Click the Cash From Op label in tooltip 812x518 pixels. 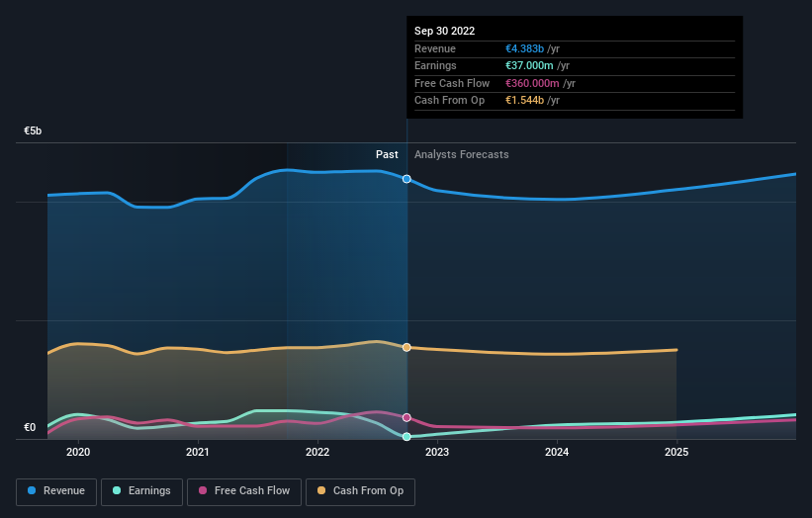point(449,101)
